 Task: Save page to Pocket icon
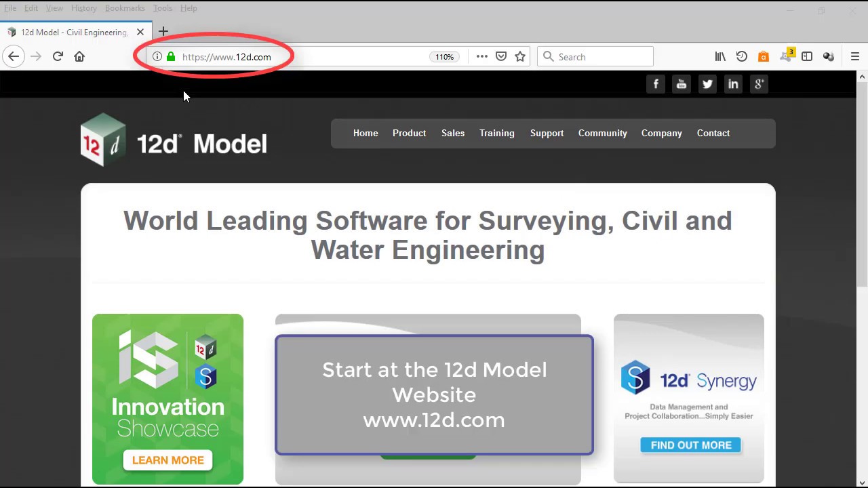click(501, 57)
